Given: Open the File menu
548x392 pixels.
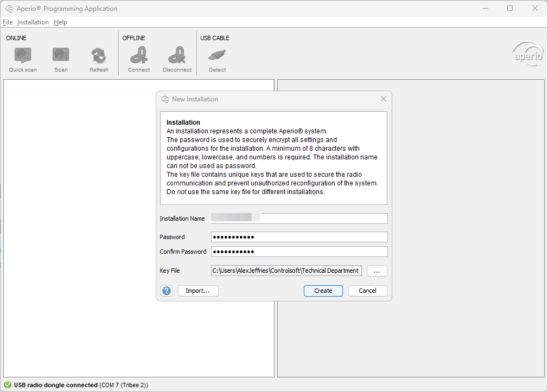Looking at the screenshot, I should [x=8, y=22].
